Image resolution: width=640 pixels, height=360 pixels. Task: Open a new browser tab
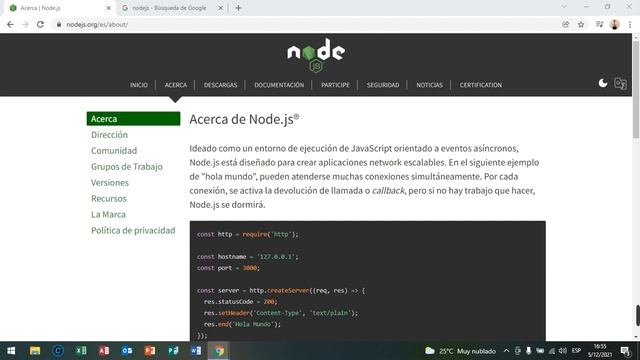click(239, 8)
